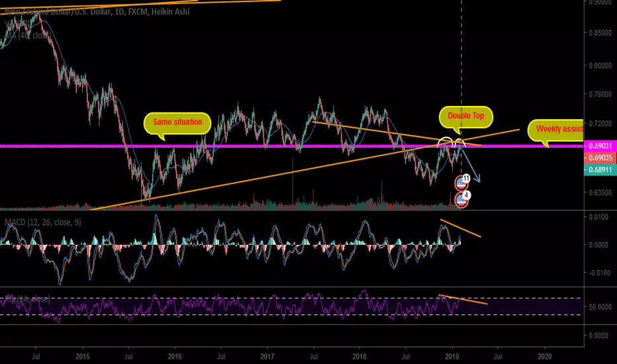Click the 0.76000 level on the price scale
This screenshot has height=364, width=617.
tap(600, 95)
